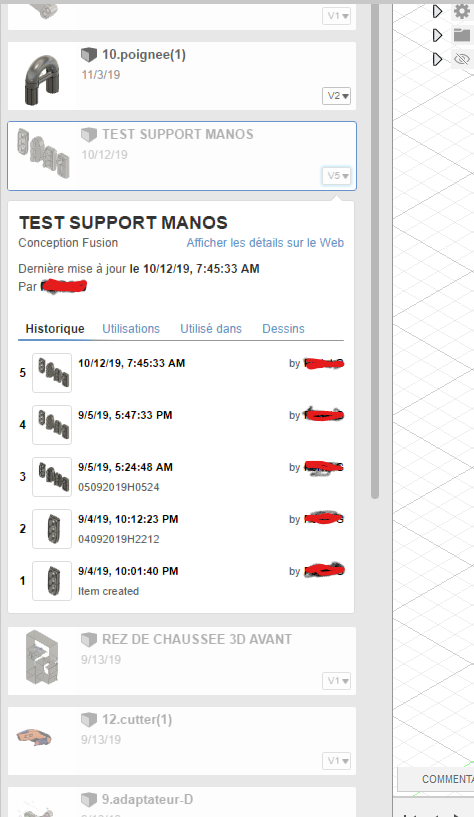
Task: Open the V1 dropdown at the top card
Action: click(x=336, y=16)
